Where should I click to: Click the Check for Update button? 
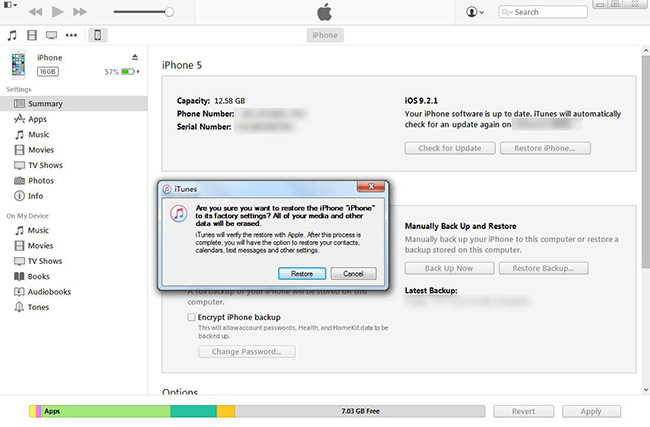(450, 148)
